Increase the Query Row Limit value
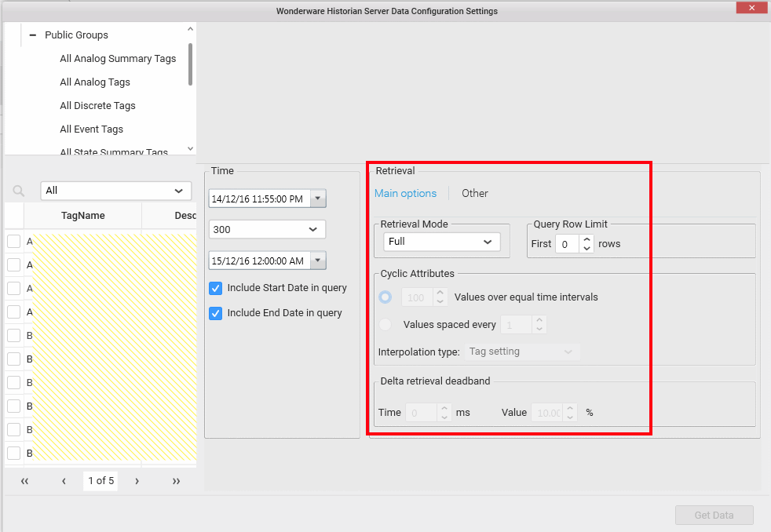Viewport: 771px width, 532px height. click(586, 240)
